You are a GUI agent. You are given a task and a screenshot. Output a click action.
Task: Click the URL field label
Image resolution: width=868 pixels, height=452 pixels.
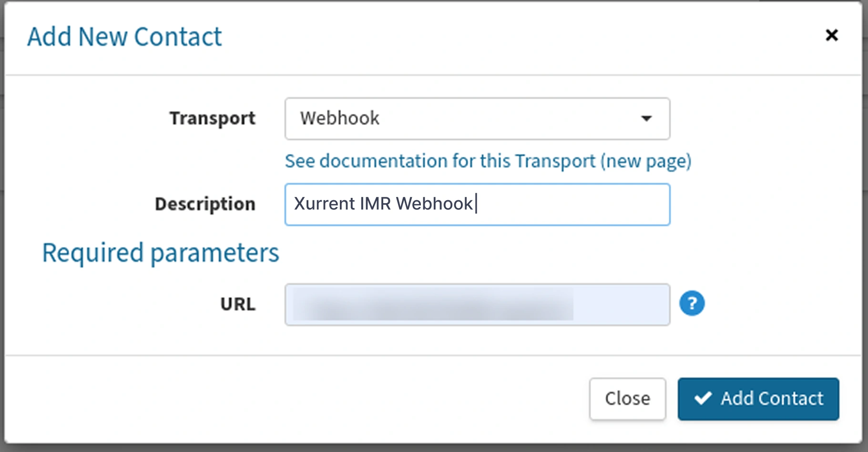coord(238,304)
